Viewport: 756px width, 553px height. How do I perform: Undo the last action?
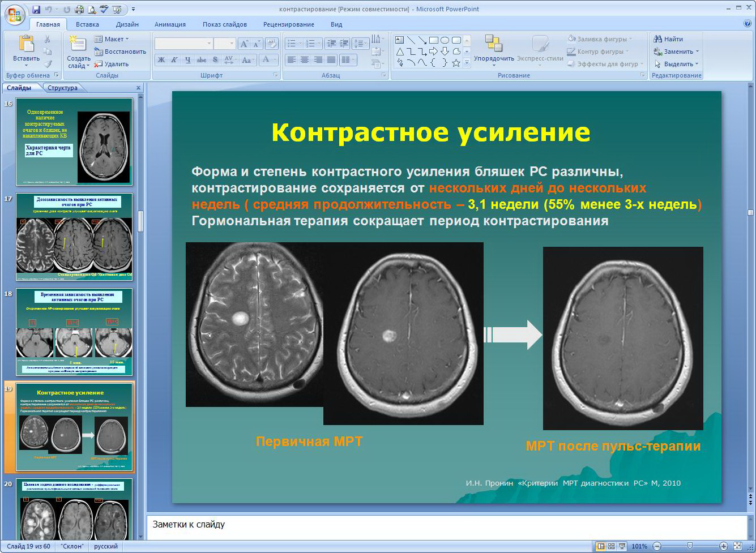pos(49,9)
